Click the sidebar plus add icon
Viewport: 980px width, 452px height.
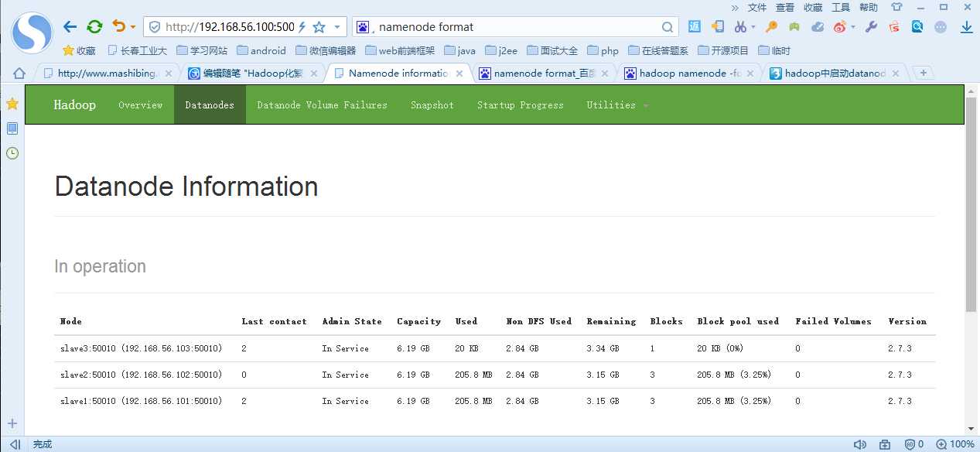pyautogui.click(x=12, y=423)
